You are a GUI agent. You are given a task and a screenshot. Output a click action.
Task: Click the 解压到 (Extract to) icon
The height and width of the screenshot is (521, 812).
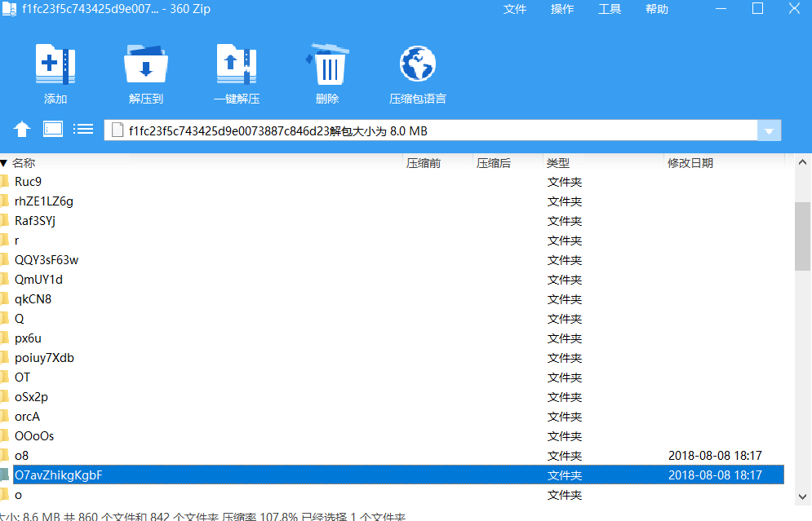point(146,64)
